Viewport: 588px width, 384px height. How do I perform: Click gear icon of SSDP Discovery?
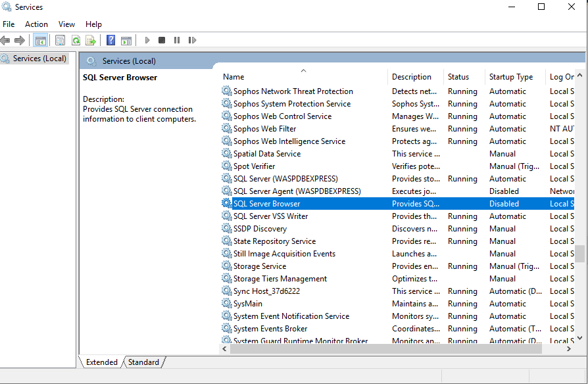[x=226, y=228]
